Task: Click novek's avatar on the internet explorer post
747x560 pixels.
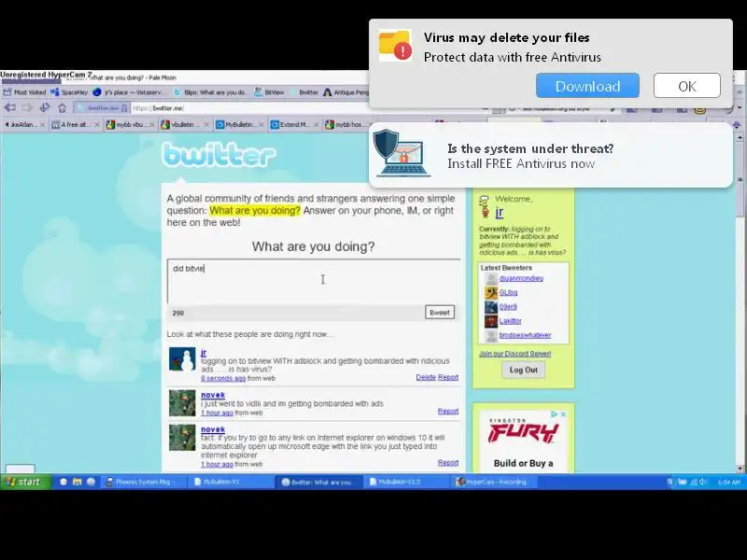Action: [x=182, y=438]
